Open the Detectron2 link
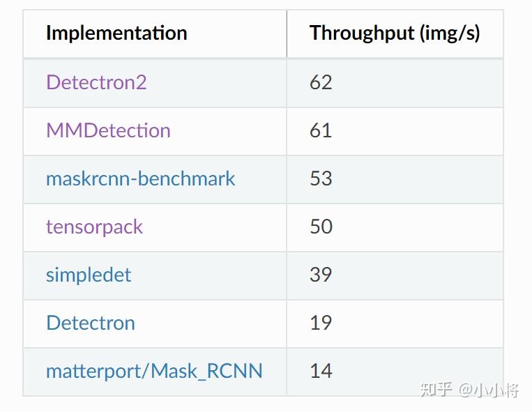Viewport: 532px width, 412px height. tap(96, 82)
